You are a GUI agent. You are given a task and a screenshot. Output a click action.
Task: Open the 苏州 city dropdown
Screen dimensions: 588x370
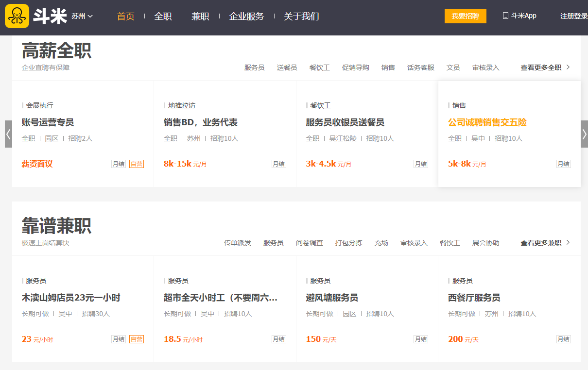(82, 16)
